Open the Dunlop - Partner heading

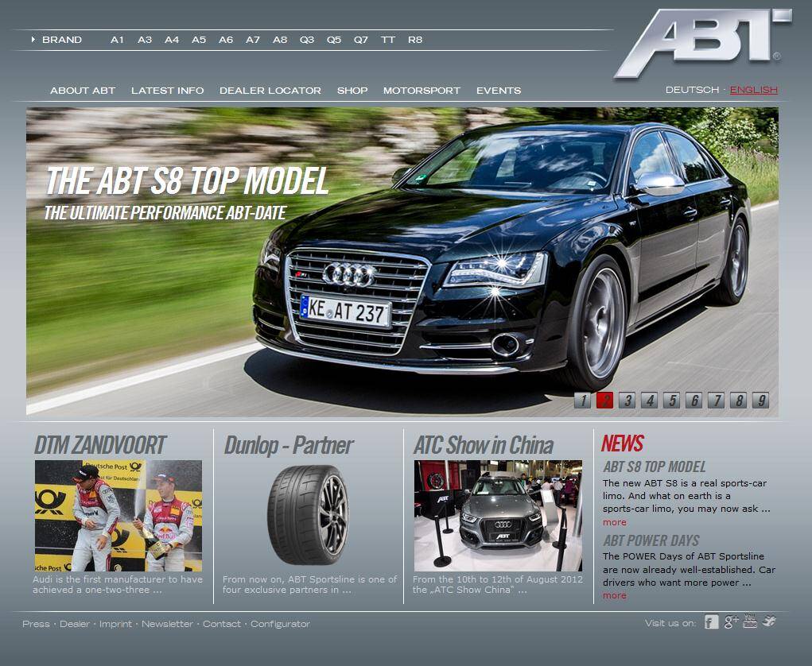pos(289,445)
